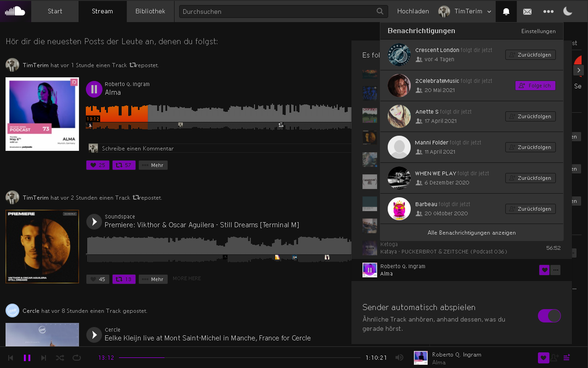Open notification Einstellungen
588x368 pixels.
tap(538, 31)
